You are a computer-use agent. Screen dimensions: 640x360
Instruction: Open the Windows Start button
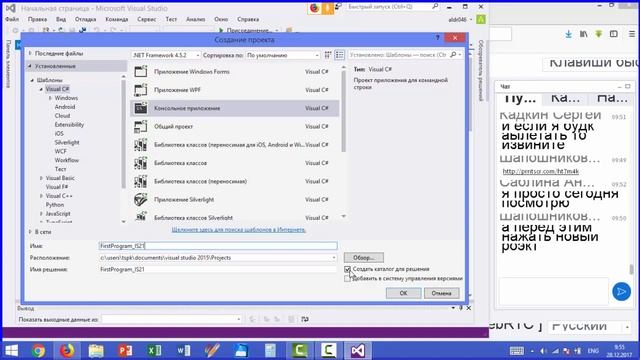click(12, 351)
